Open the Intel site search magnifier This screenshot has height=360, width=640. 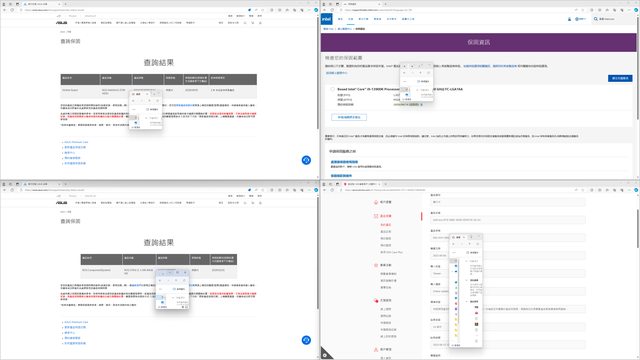596,19
